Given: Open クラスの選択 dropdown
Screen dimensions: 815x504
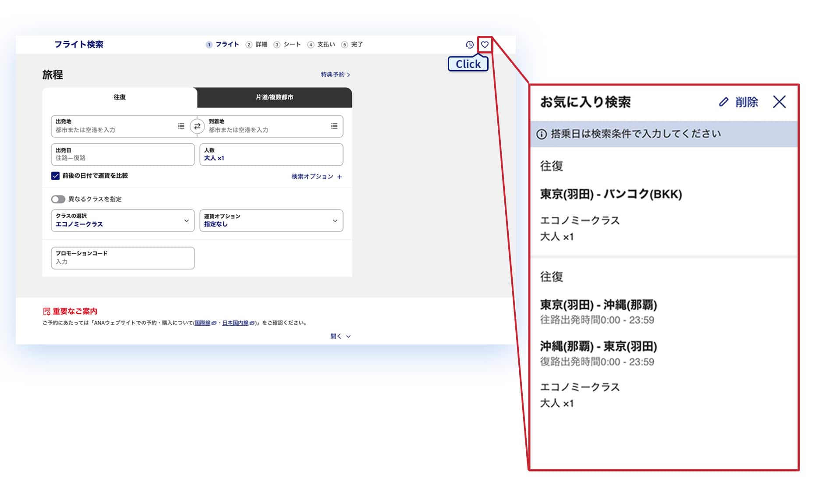Looking at the screenshot, I should [x=123, y=220].
